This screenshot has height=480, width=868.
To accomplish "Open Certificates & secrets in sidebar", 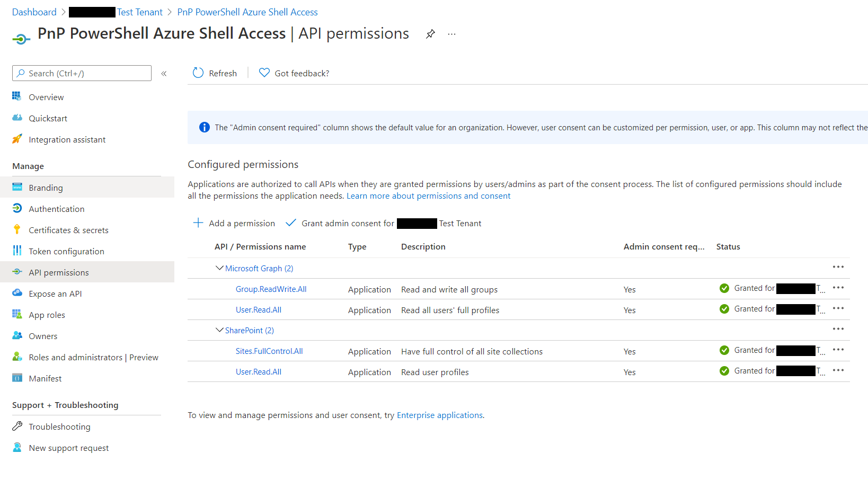I will point(68,230).
